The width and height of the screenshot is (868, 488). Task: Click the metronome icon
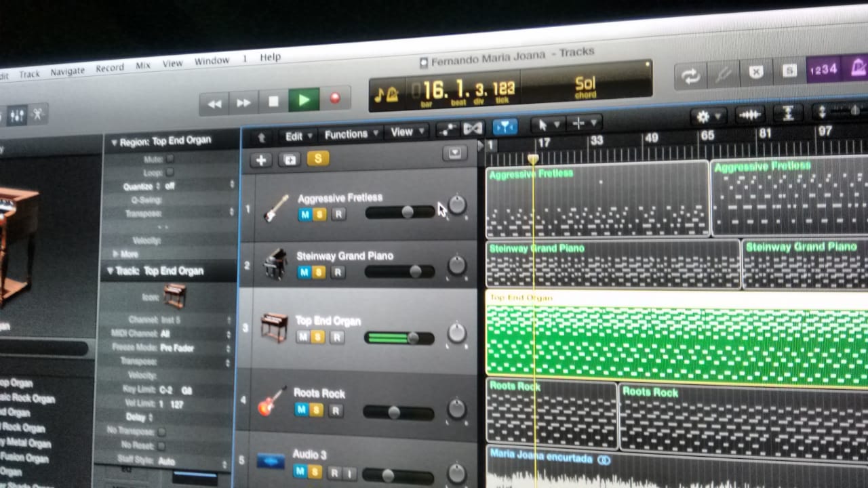point(860,68)
